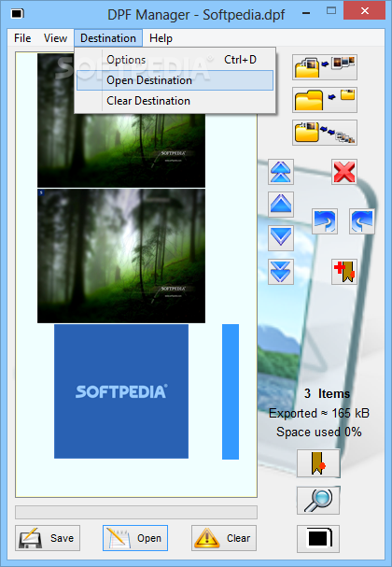Select the first forest image thumbnail
This screenshot has width=392, height=567.
(x=121, y=150)
